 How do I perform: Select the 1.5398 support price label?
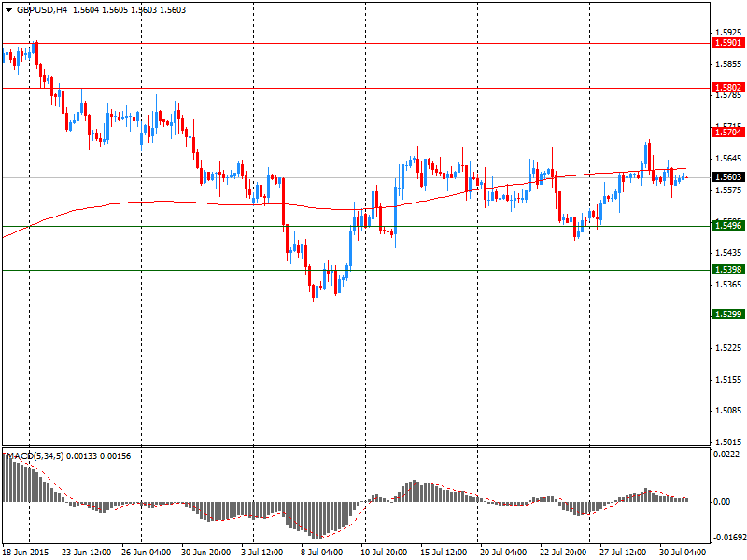pyautogui.click(x=727, y=270)
